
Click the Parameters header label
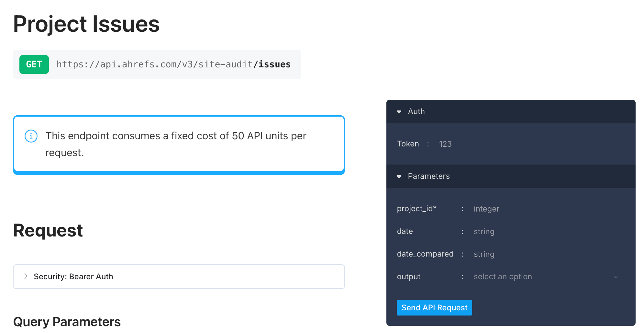(x=428, y=177)
